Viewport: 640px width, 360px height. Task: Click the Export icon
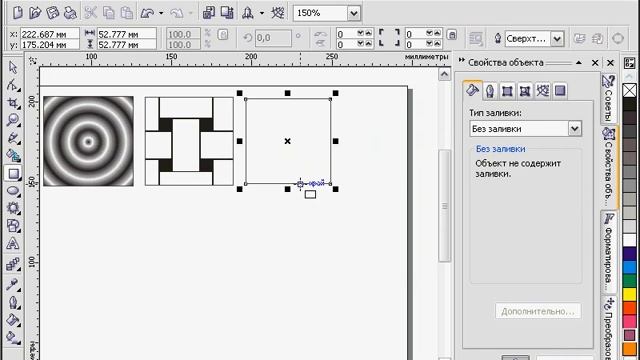[x=227, y=13]
